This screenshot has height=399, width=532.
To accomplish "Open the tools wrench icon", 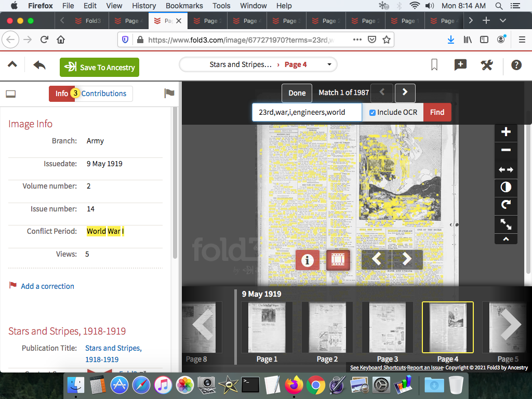I will coord(487,65).
